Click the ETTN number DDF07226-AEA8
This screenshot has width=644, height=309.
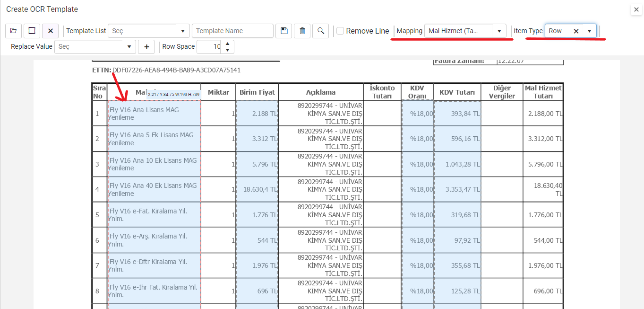[177, 70]
